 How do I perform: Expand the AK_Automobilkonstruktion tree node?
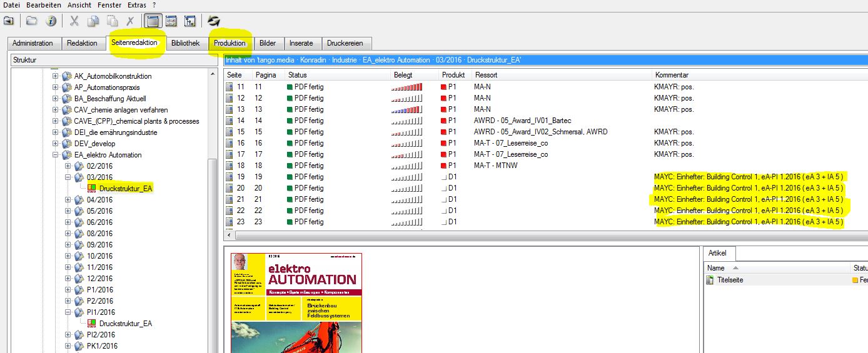[x=55, y=76]
